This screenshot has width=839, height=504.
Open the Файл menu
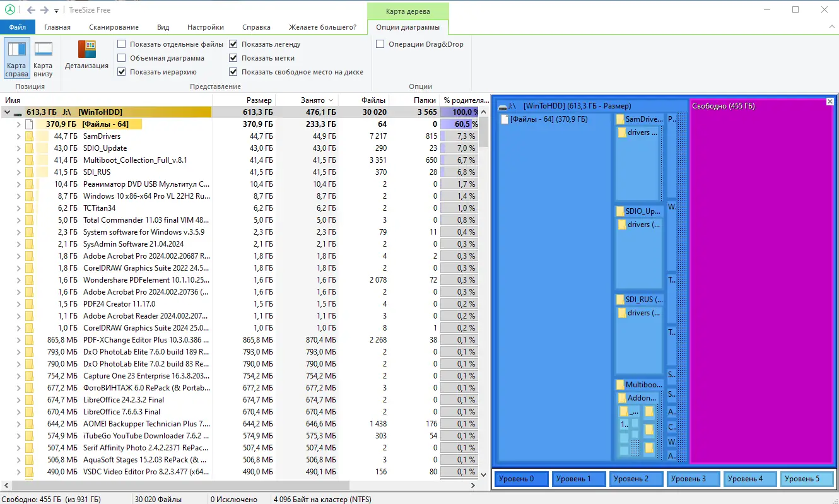18,27
